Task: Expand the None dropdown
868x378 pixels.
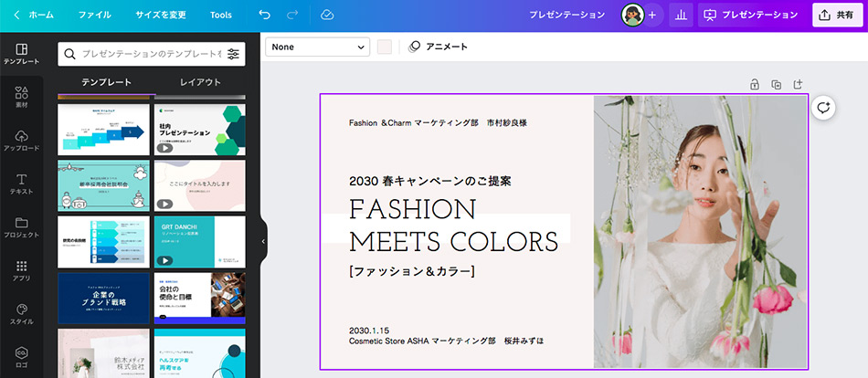Action: (x=317, y=47)
